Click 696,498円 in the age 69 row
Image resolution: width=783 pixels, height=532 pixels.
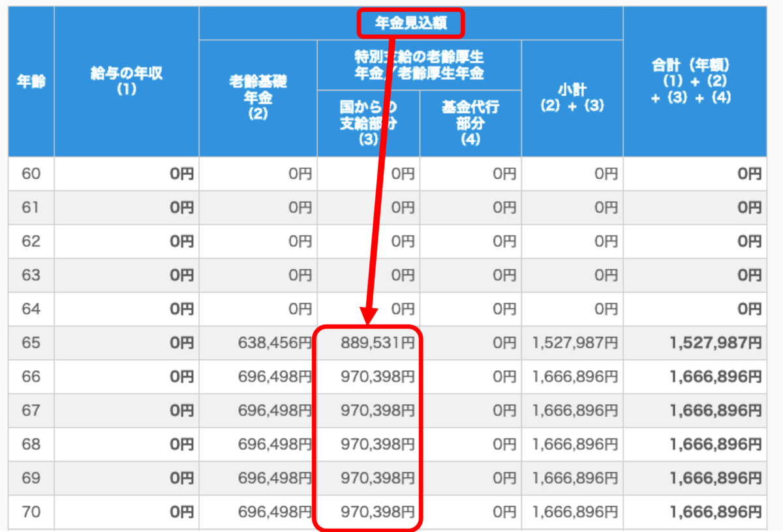275,479
